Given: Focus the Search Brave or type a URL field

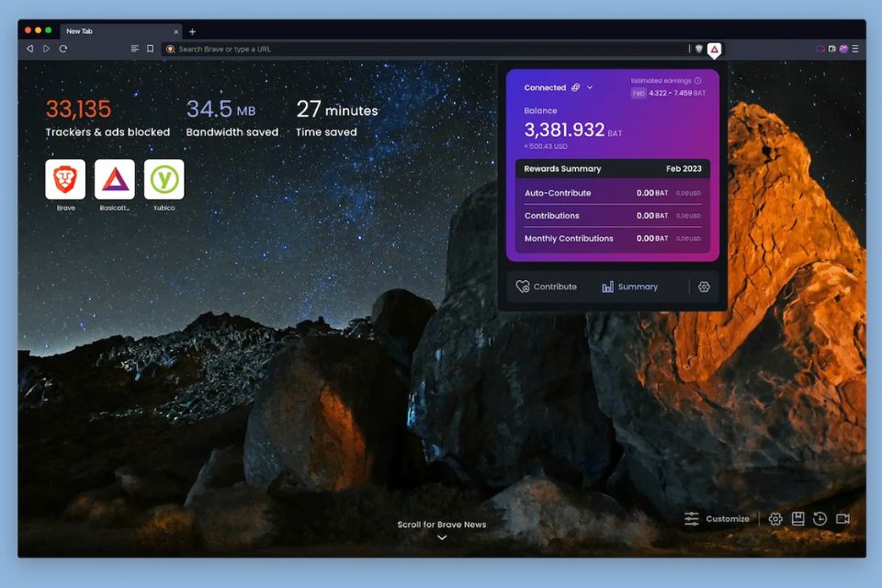Looking at the screenshot, I should [x=427, y=49].
